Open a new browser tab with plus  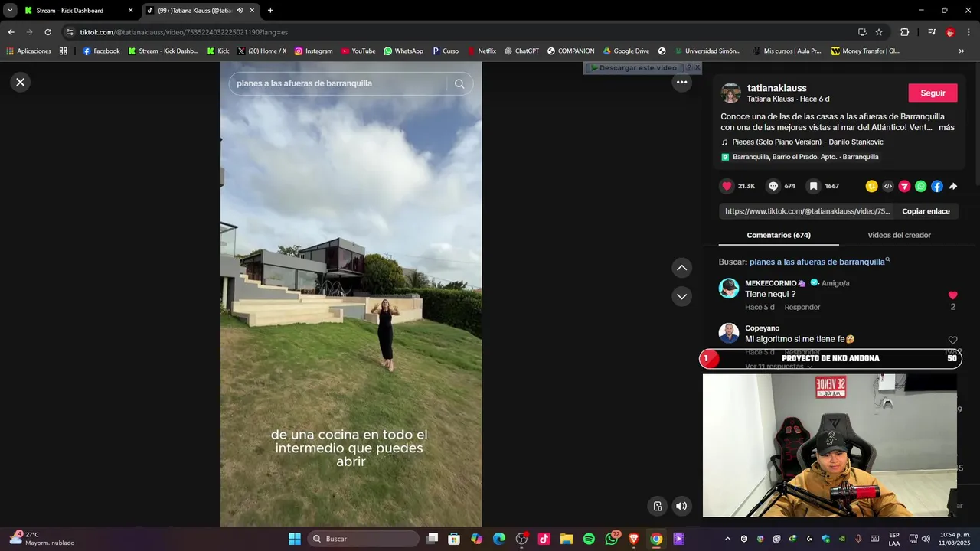click(270, 11)
